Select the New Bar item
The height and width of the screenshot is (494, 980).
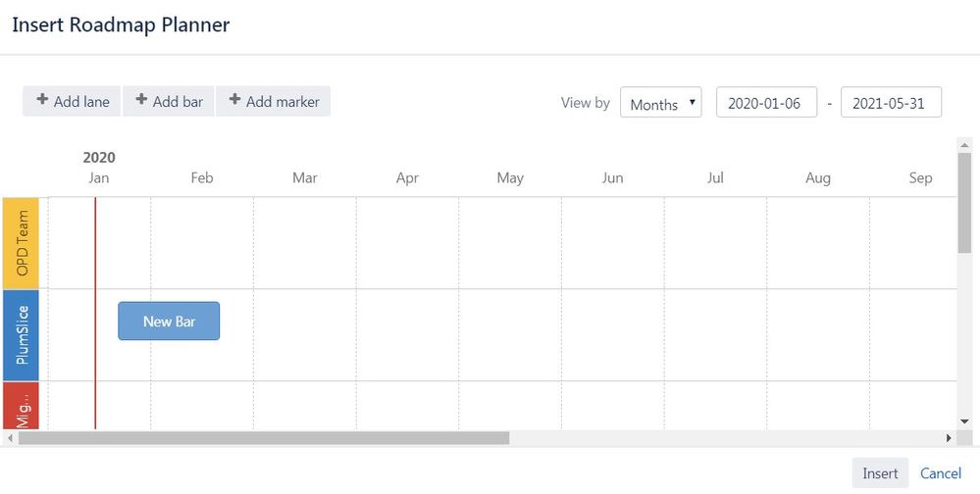[x=169, y=321]
